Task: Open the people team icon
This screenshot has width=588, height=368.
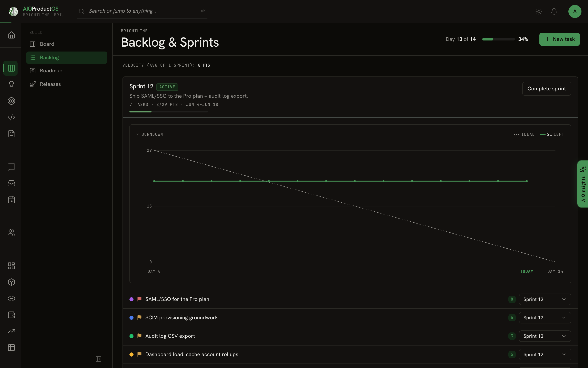Action: (x=11, y=233)
